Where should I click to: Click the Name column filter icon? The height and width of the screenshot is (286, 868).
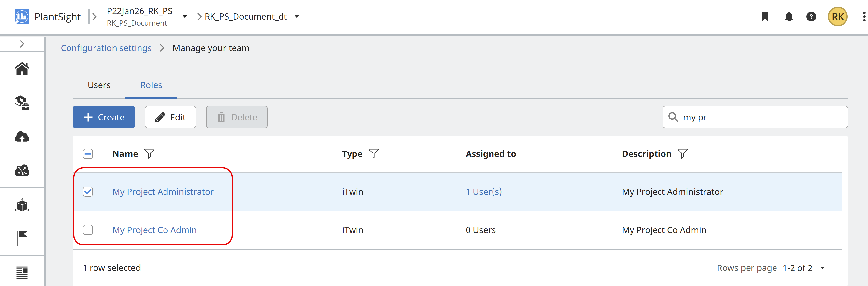(149, 154)
